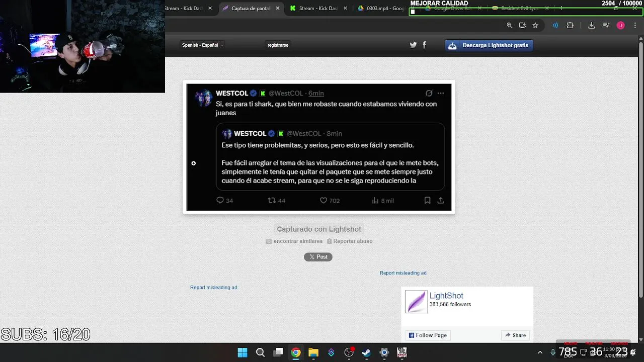Open File Explorer from the taskbar
Image resolution: width=644 pixels, height=362 pixels.
tap(313, 352)
